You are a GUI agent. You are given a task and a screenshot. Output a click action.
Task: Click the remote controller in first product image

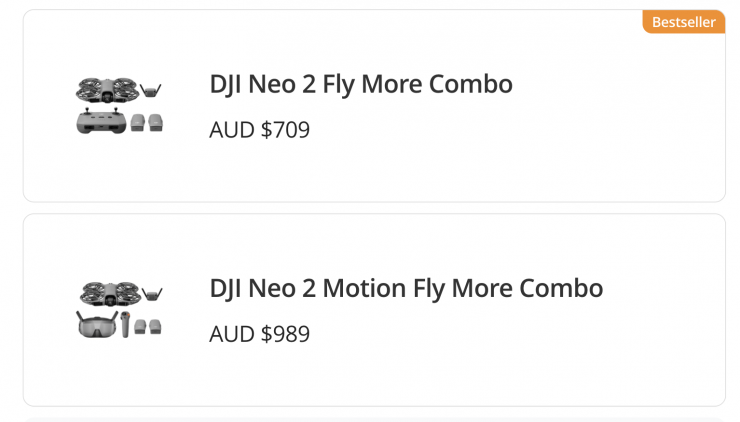[x=101, y=122]
